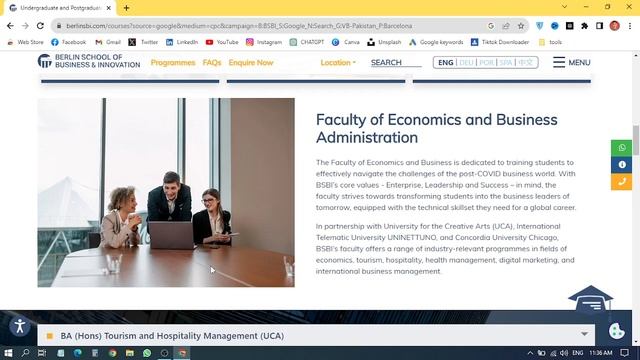The height and width of the screenshot is (360, 640).
Task: Click the blue shield extension icon
Action: tap(540, 26)
